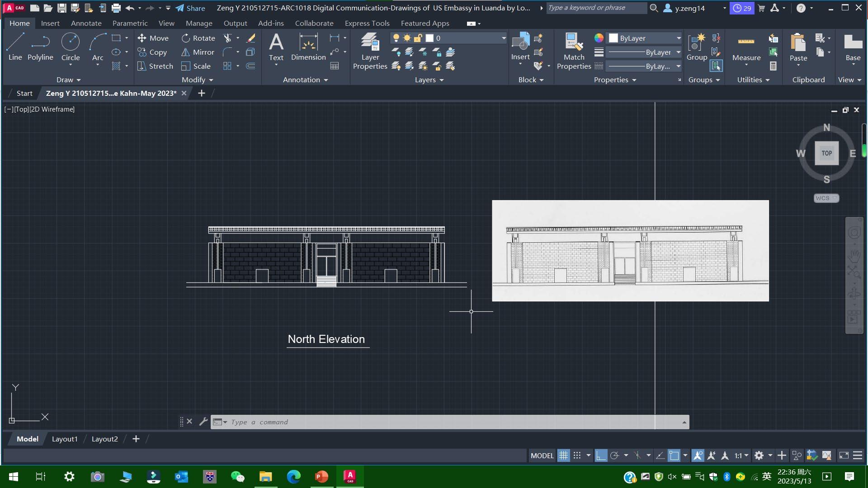Screen dimensions: 868x488
Task: Open the current layer dropdown
Action: [503, 38]
